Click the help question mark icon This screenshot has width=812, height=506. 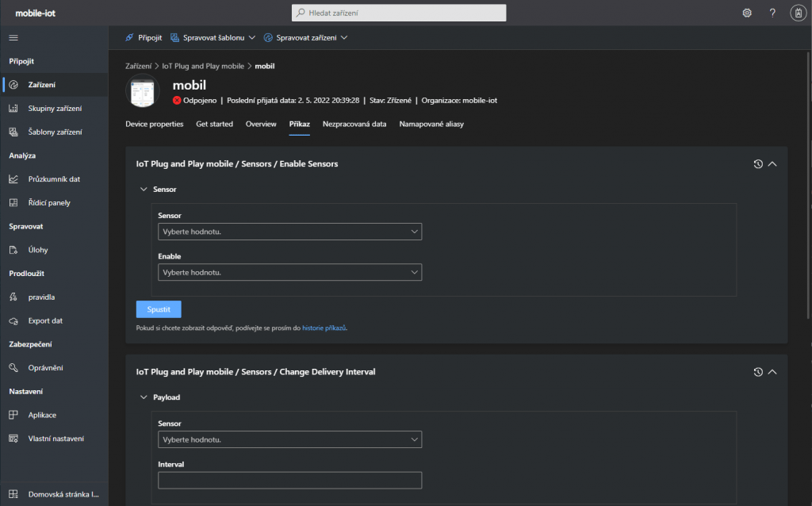(772, 13)
